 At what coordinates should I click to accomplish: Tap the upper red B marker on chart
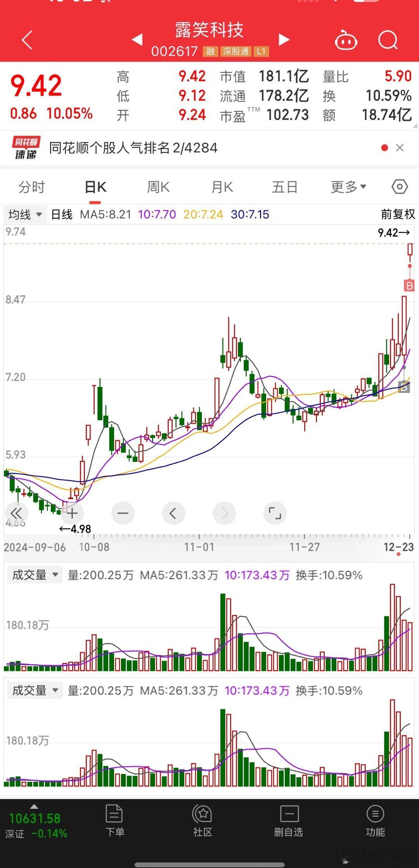(409, 286)
